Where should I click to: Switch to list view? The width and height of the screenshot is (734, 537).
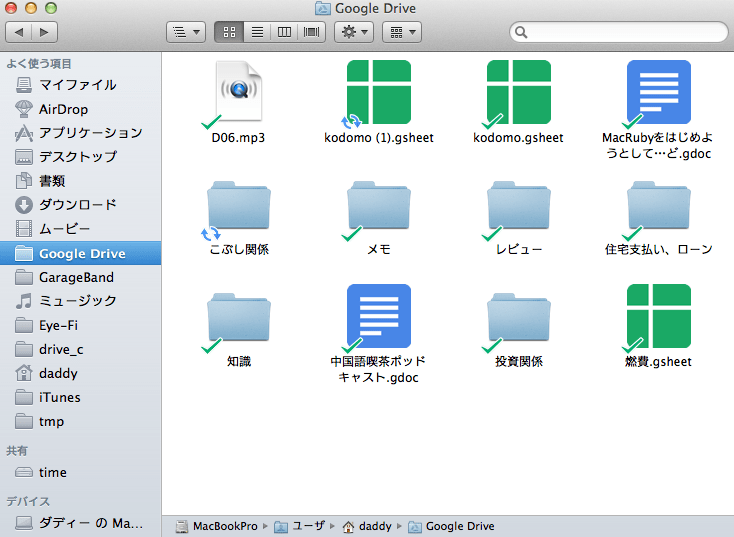[257, 32]
